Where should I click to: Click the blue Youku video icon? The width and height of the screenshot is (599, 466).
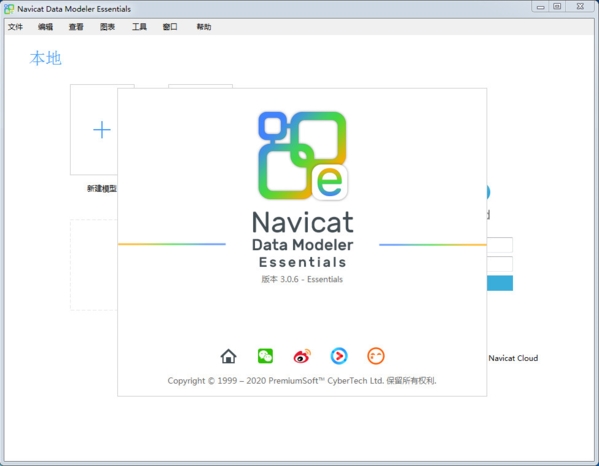(339, 356)
